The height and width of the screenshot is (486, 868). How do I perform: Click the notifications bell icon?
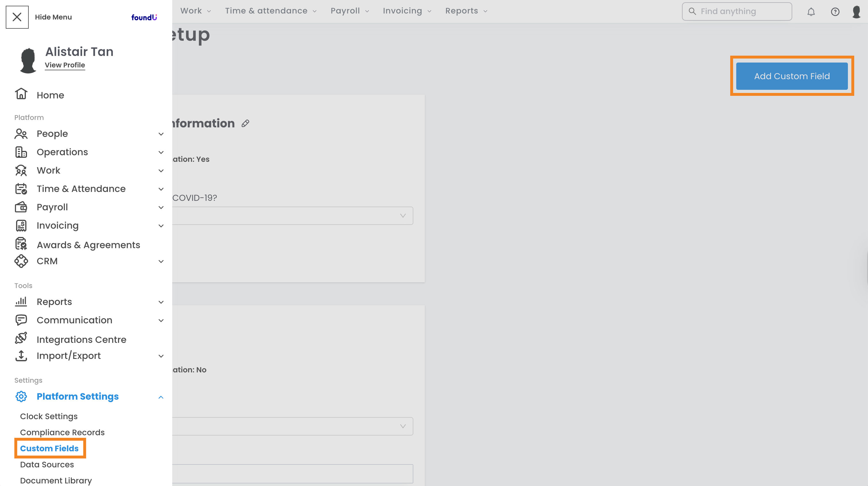(x=811, y=12)
